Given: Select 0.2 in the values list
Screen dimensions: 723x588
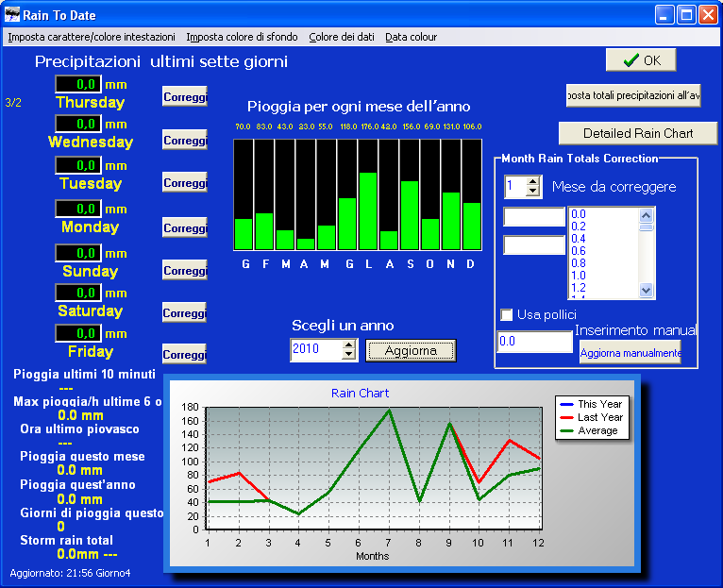Looking at the screenshot, I should [579, 227].
